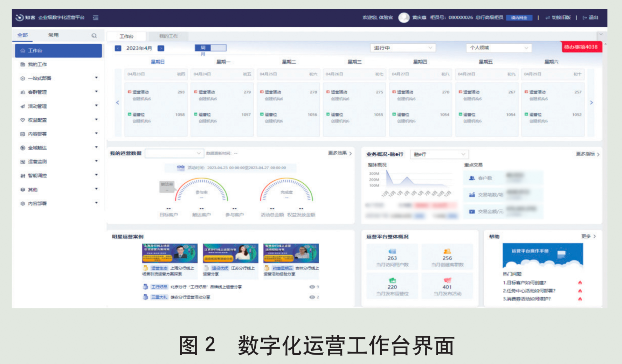
Task: Click the sidebar search magnifier icon
Action: point(94,36)
